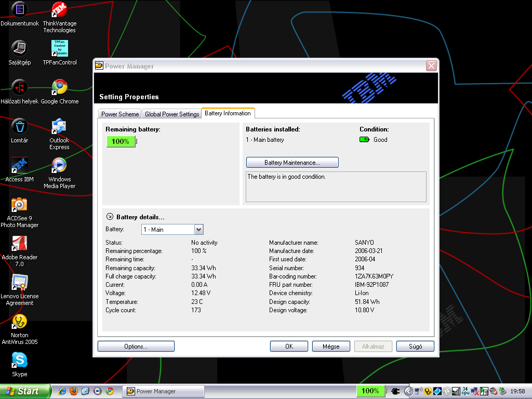Collapse the Battery details section arrow
This screenshot has height=399, width=532.
click(x=110, y=217)
